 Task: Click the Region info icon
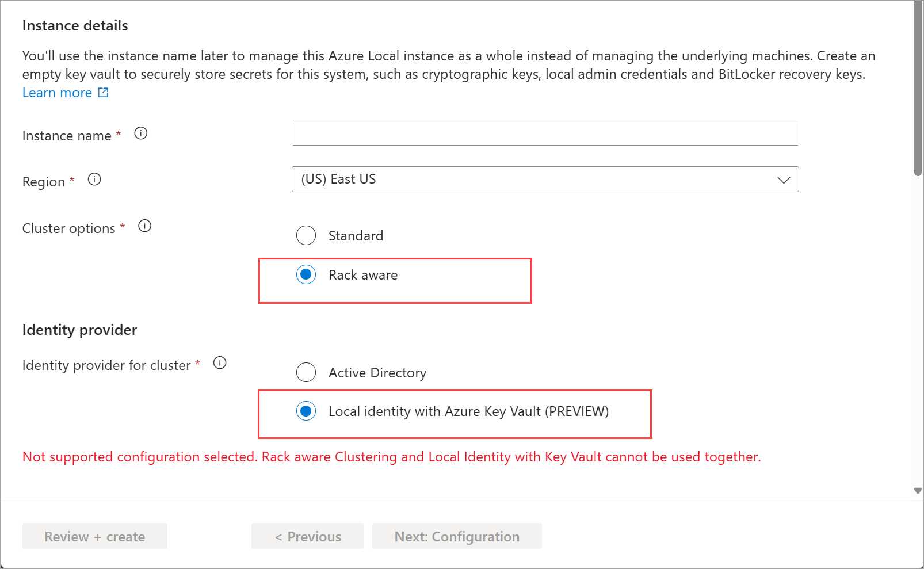(94, 180)
